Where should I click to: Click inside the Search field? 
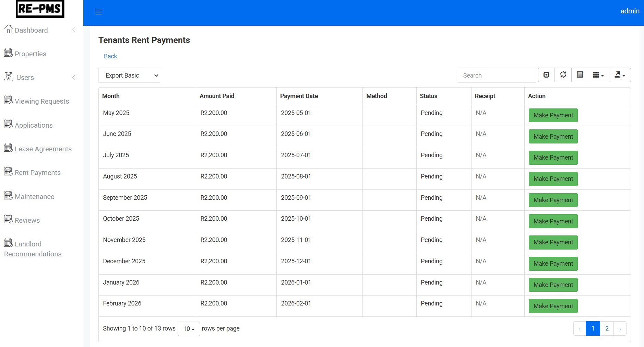click(x=497, y=75)
